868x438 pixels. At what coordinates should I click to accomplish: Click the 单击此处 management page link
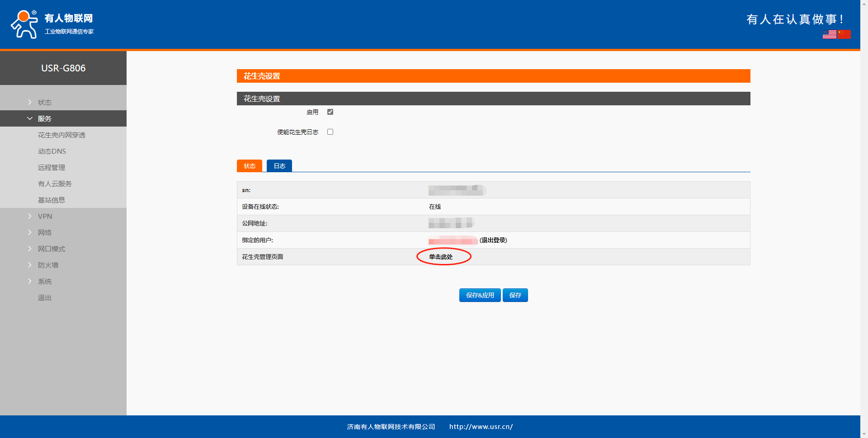(441, 257)
